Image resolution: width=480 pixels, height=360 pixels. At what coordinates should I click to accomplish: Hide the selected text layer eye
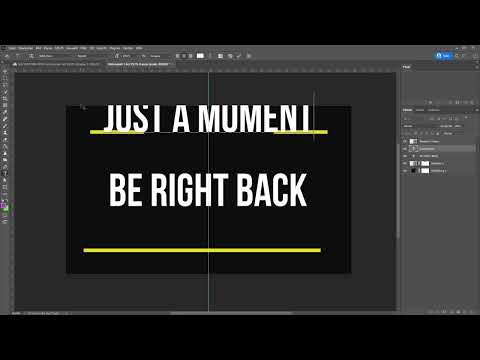click(405, 149)
